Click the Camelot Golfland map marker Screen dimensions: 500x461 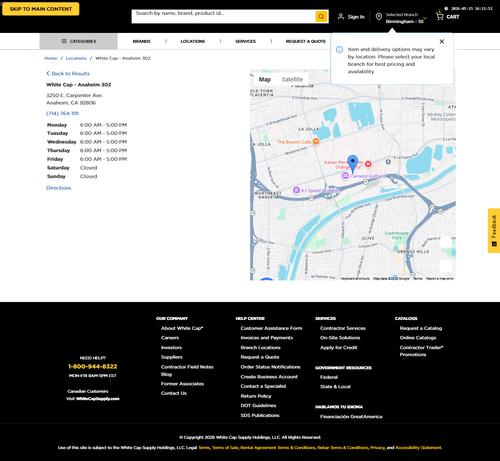pos(345,176)
